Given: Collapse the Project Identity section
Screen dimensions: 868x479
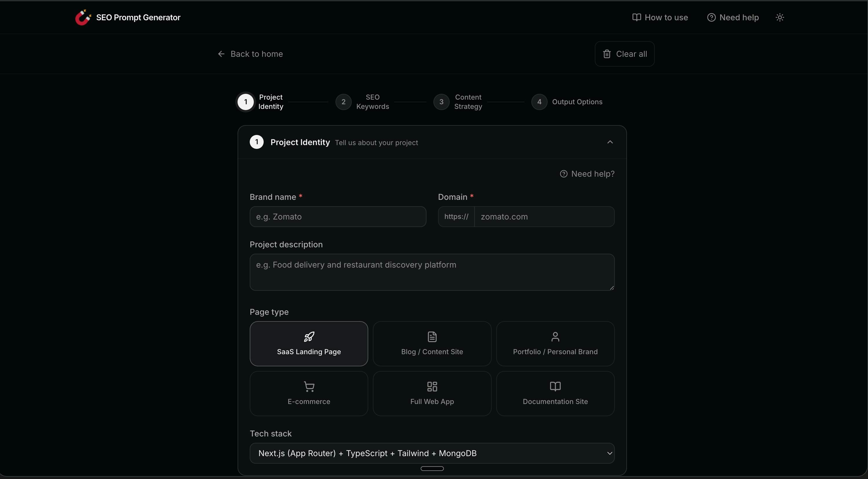Looking at the screenshot, I should pyautogui.click(x=610, y=142).
